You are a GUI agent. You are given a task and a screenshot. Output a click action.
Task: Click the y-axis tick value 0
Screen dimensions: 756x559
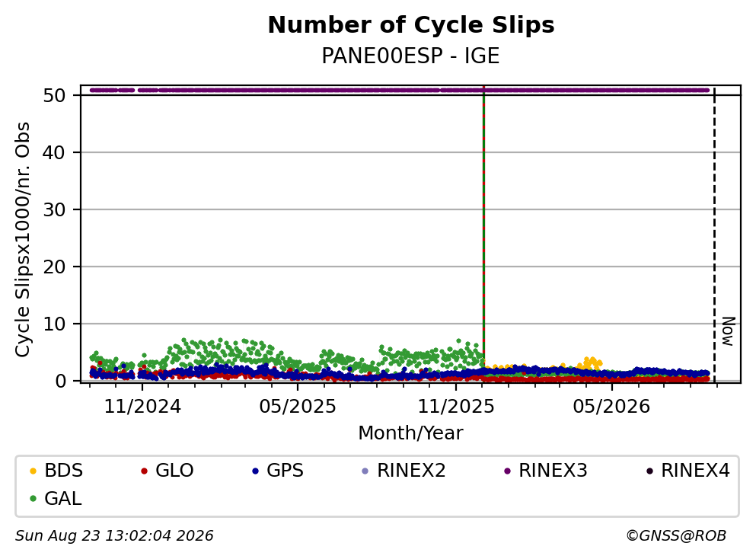pos(60,381)
